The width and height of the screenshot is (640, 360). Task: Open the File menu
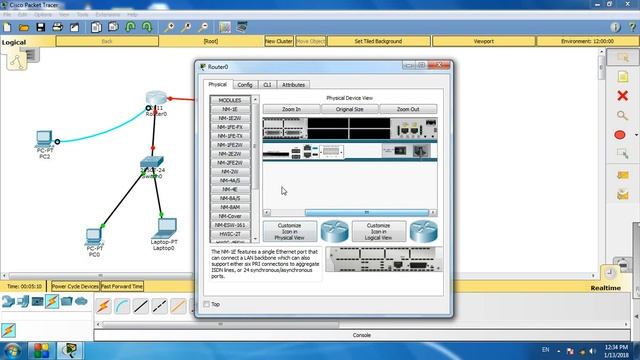point(7,14)
